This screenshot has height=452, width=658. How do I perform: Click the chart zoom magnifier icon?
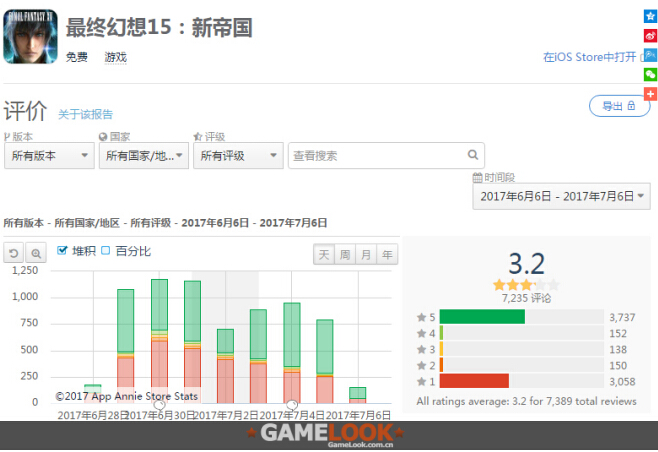click(36, 253)
